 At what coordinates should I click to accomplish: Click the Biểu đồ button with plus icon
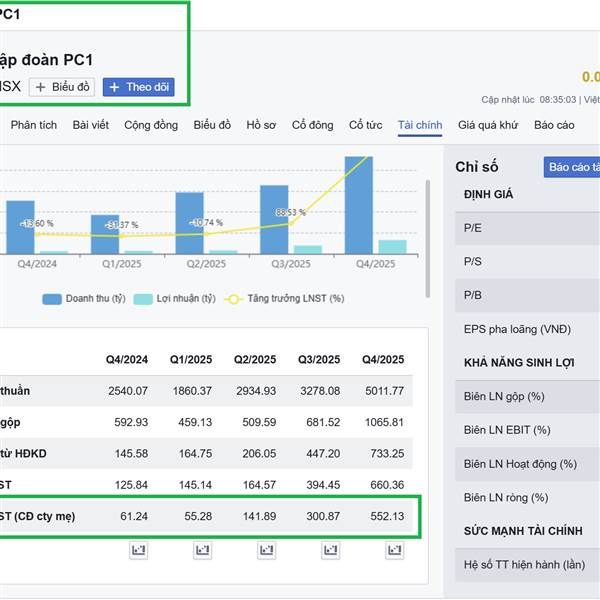pos(62,87)
